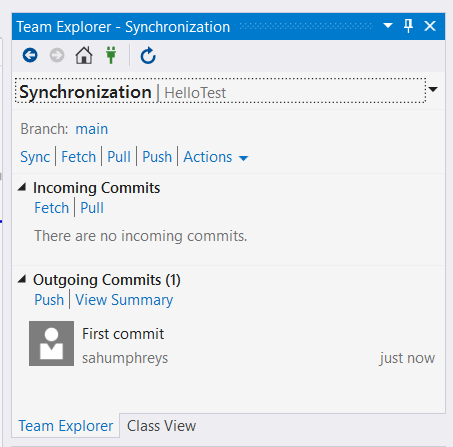Click Fetch under Incoming Commits
453x447 pixels.
pos(52,208)
